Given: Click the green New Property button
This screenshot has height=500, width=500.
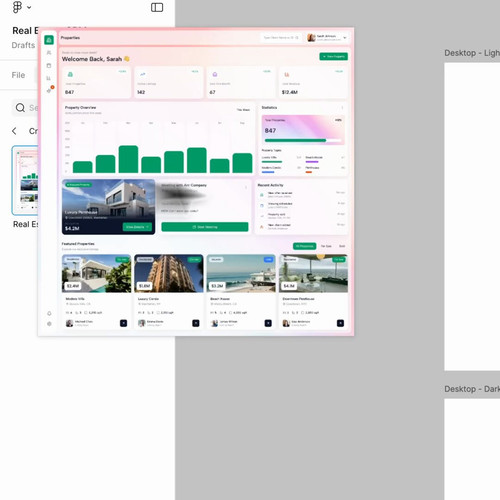Looking at the screenshot, I should [334, 56].
